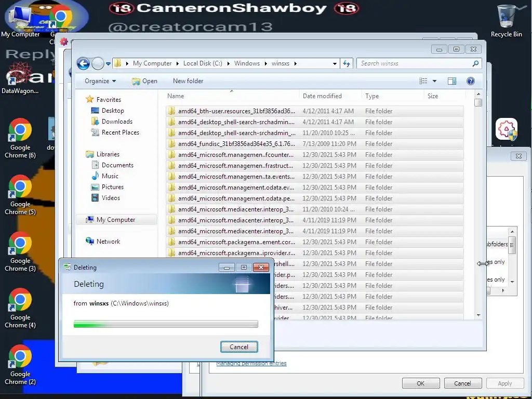Click file list scrollbar up arrow
Viewport: 532px width, 399px height.
pyautogui.click(x=478, y=94)
